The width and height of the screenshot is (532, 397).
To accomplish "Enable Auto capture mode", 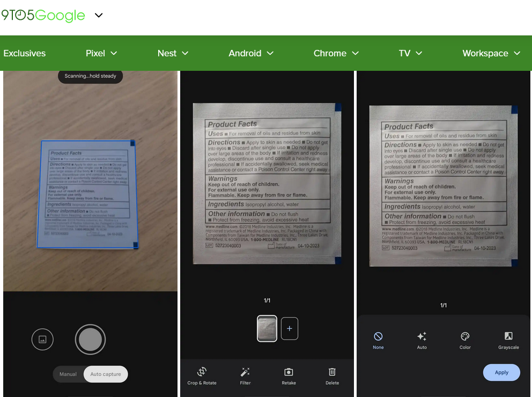I will (x=106, y=374).
